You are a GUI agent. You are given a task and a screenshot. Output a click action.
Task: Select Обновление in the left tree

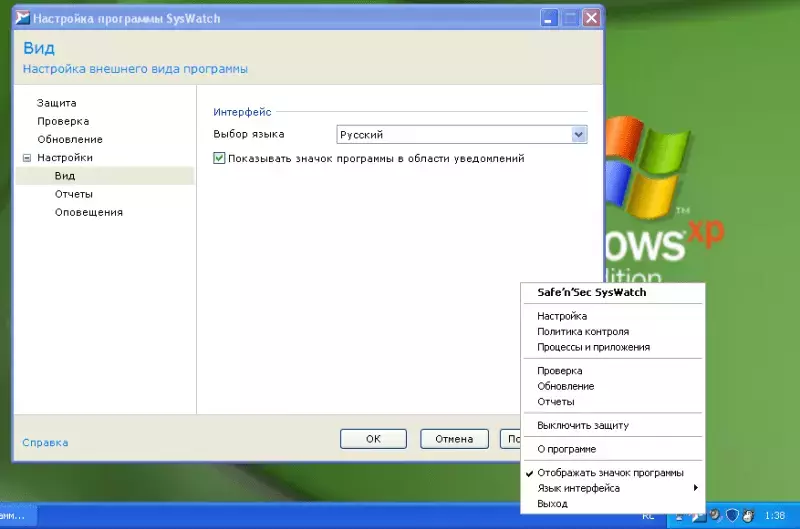(70, 139)
